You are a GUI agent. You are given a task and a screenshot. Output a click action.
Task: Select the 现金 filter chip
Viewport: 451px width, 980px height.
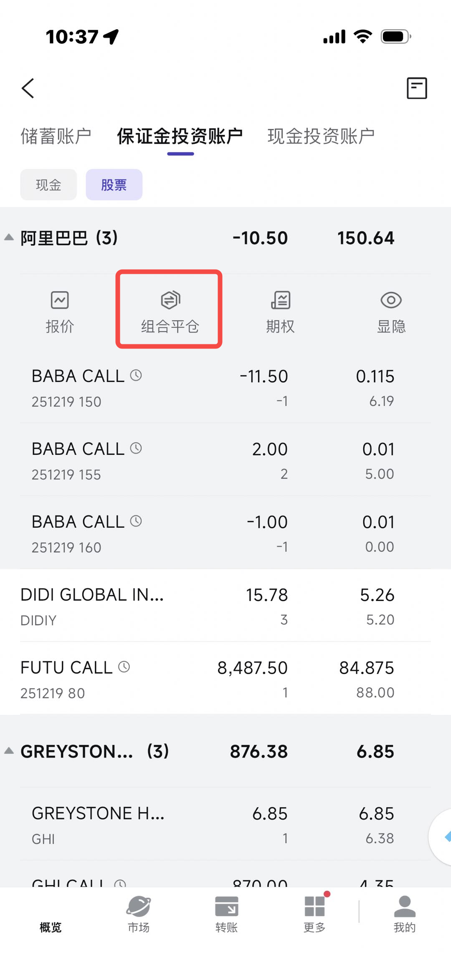click(48, 185)
